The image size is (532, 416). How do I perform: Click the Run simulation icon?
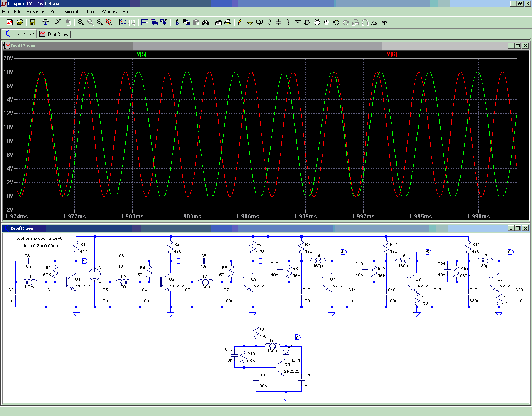pos(58,22)
